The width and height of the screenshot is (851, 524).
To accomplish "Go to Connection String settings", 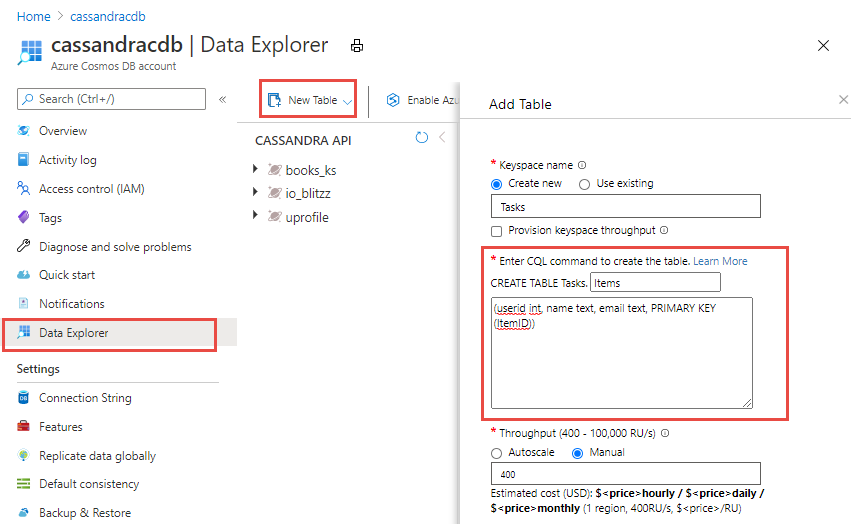I will 85,398.
